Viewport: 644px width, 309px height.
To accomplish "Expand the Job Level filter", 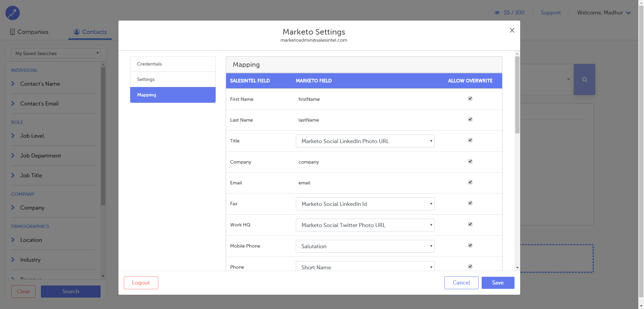I will point(53,136).
